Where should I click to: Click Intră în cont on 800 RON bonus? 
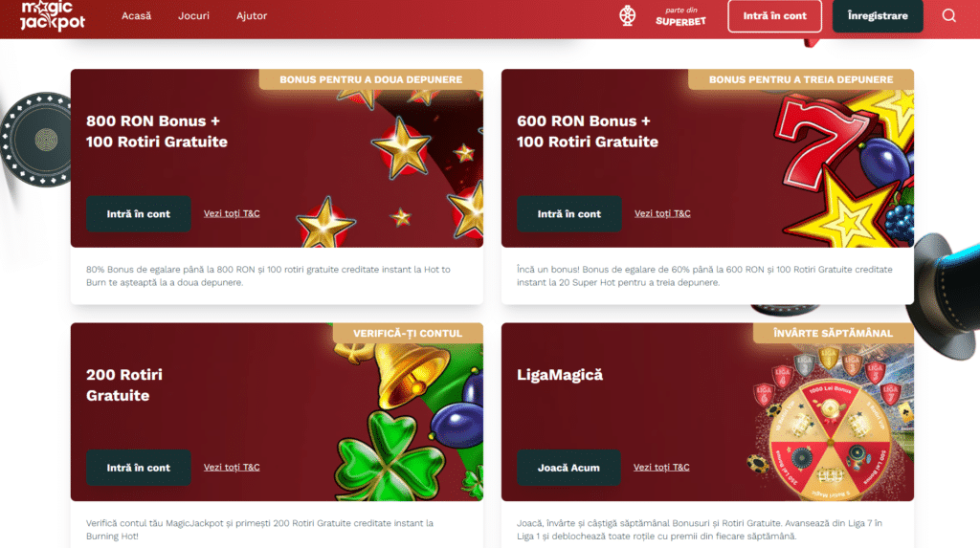pos(138,213)
